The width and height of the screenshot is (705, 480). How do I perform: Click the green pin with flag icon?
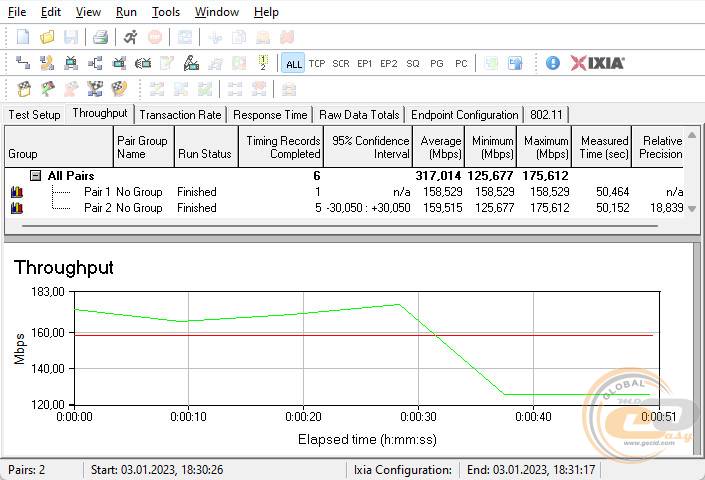point(47,89)
